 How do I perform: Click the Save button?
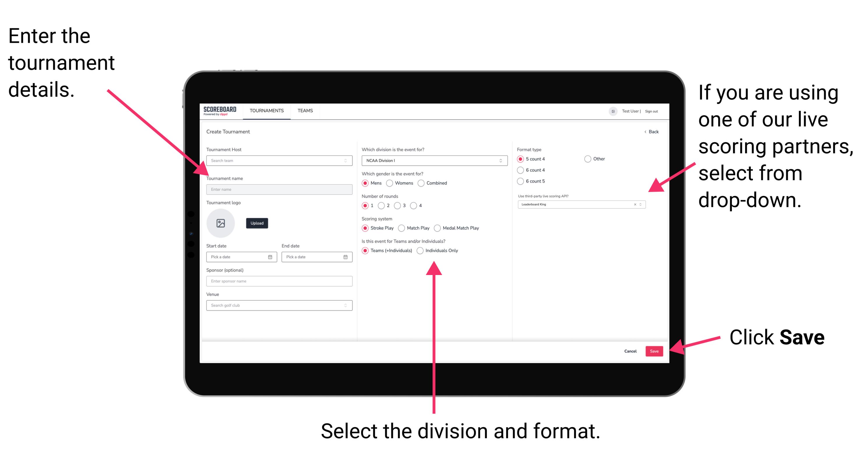[655, 351]
